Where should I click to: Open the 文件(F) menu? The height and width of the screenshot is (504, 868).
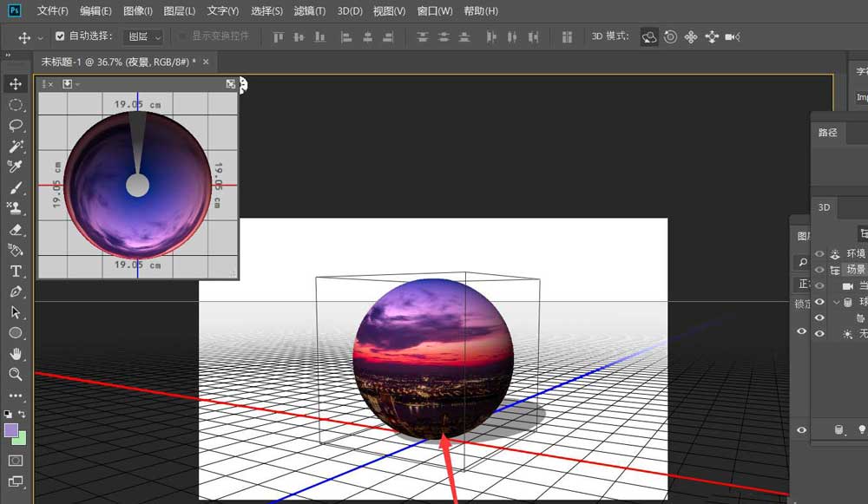pyautogui.click(x=53, y=11)
